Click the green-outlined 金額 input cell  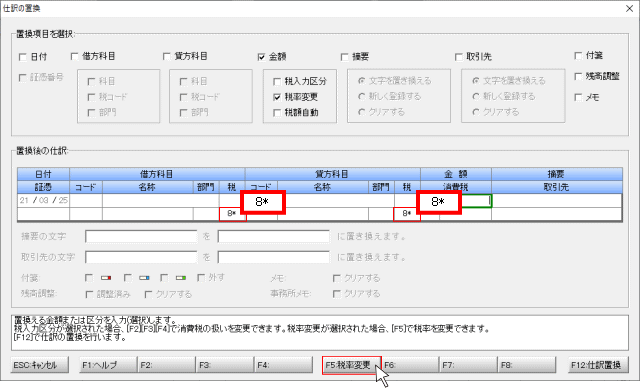click(x=476, y=201)
